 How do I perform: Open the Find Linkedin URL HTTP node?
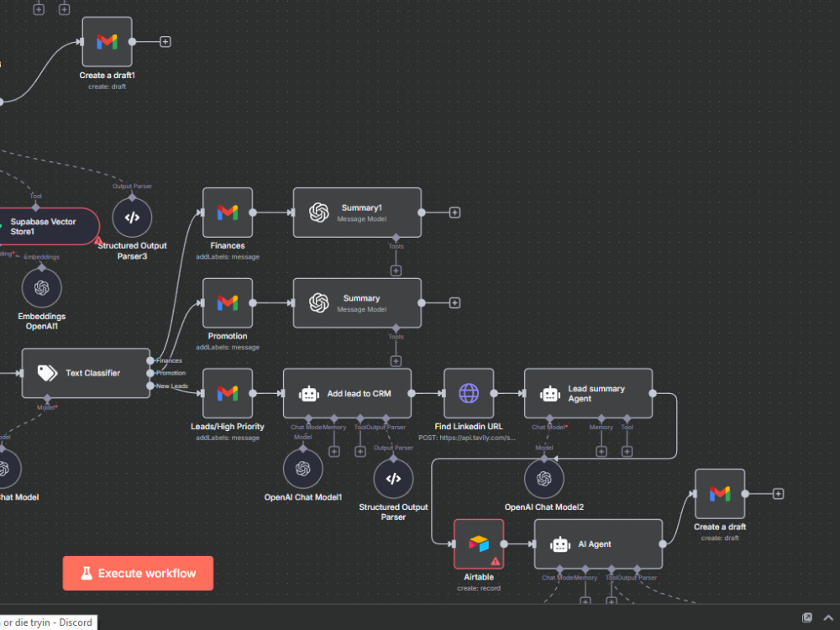click(469, 393)
